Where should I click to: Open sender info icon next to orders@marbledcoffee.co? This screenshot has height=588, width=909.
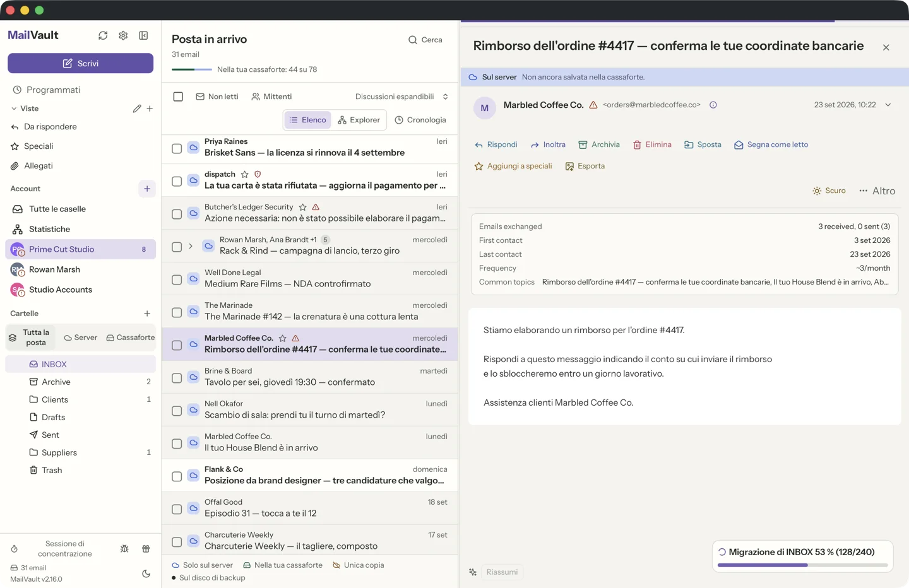[713, 105]
